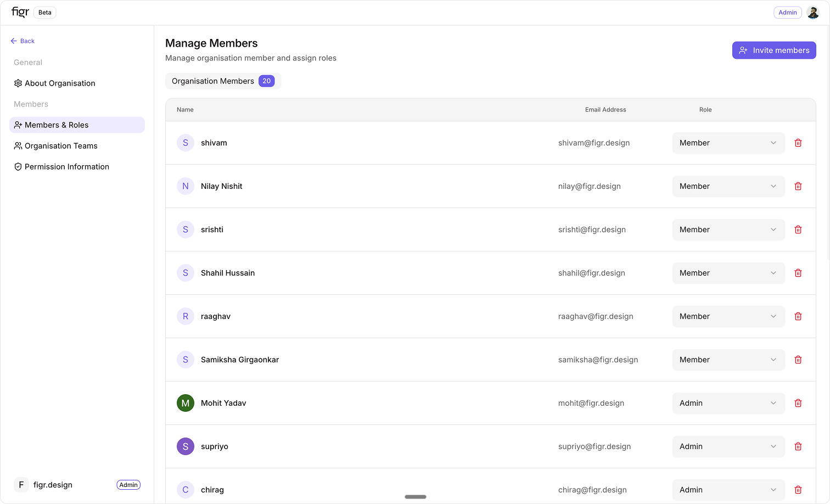Screen dimensions: 830x504
Task: Click the figr logo
Action: coord(20,12)
